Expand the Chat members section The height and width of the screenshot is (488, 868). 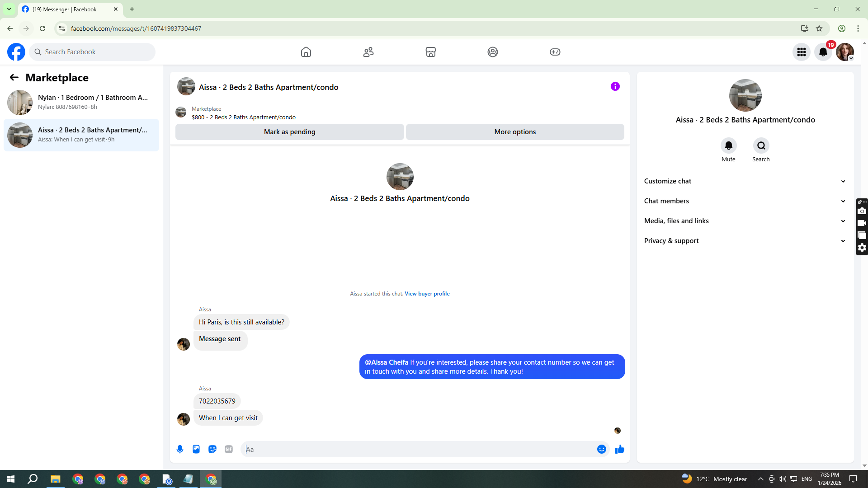(x=745, y=201)
